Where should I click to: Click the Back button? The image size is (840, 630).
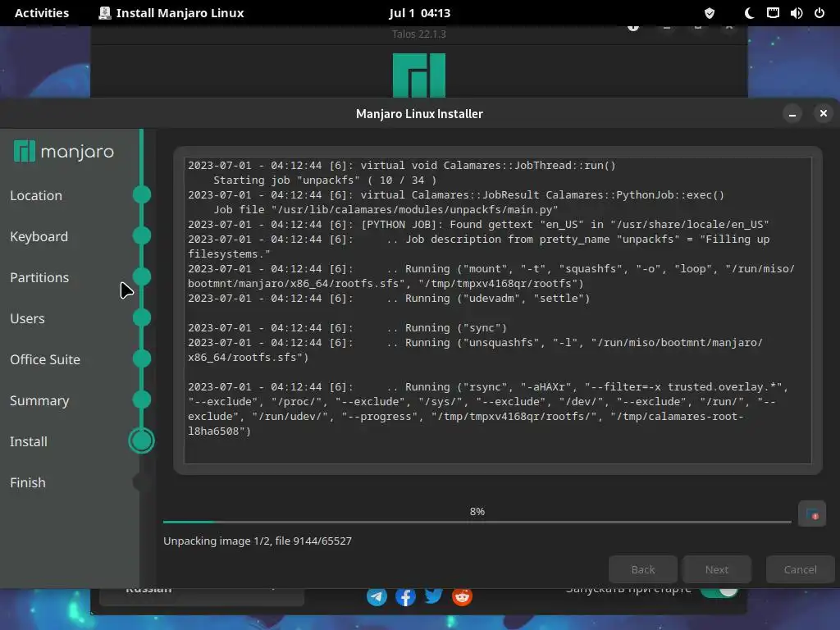pyautogui.click(x=643, y=569)
